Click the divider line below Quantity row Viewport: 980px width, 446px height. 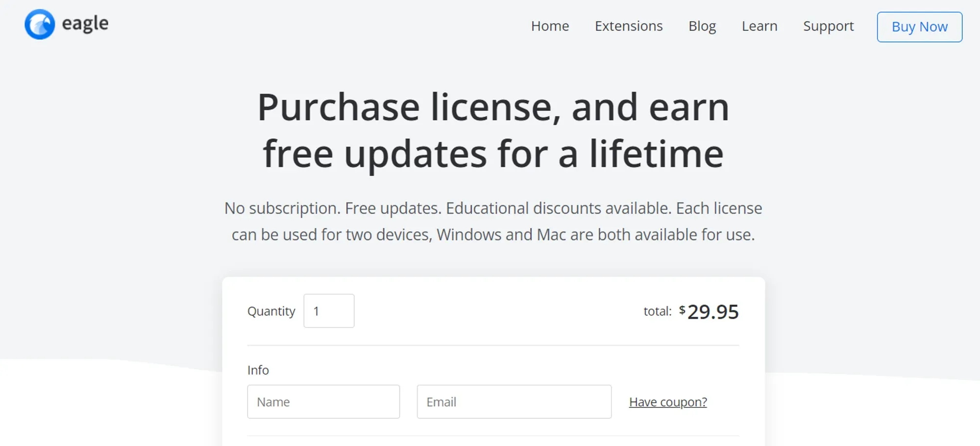pos(493,345)
